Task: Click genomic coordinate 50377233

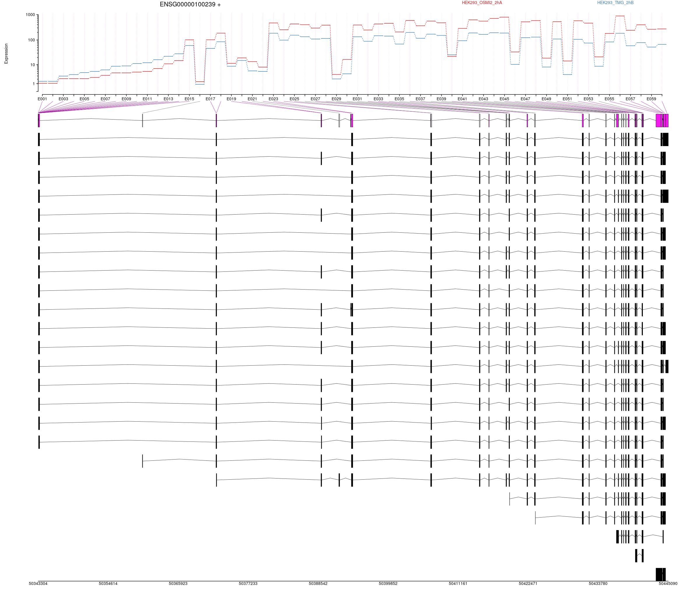Action: pos(248,584)
